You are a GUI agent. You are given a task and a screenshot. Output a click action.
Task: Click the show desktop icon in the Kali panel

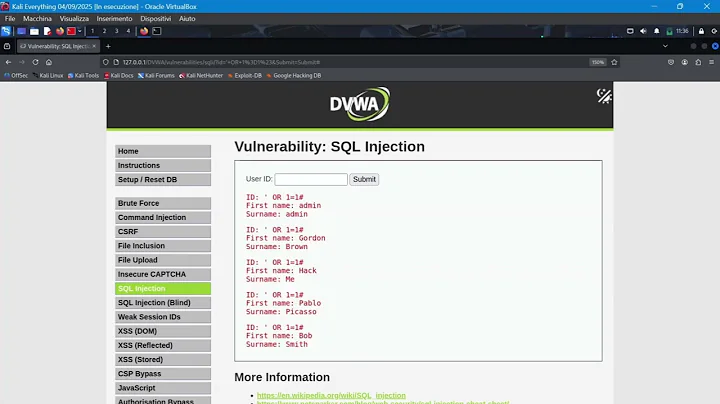coord(21,31)
